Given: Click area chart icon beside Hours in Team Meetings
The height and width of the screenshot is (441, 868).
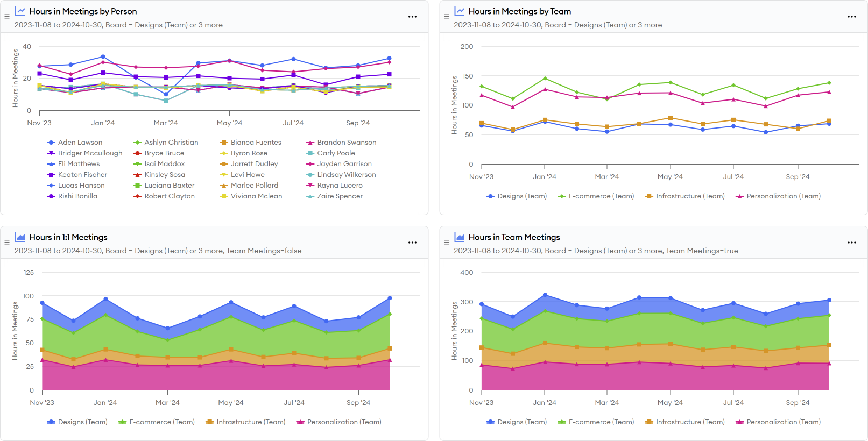Looking at the screenshot, I should pyautogui.click(x=460, y=237).
